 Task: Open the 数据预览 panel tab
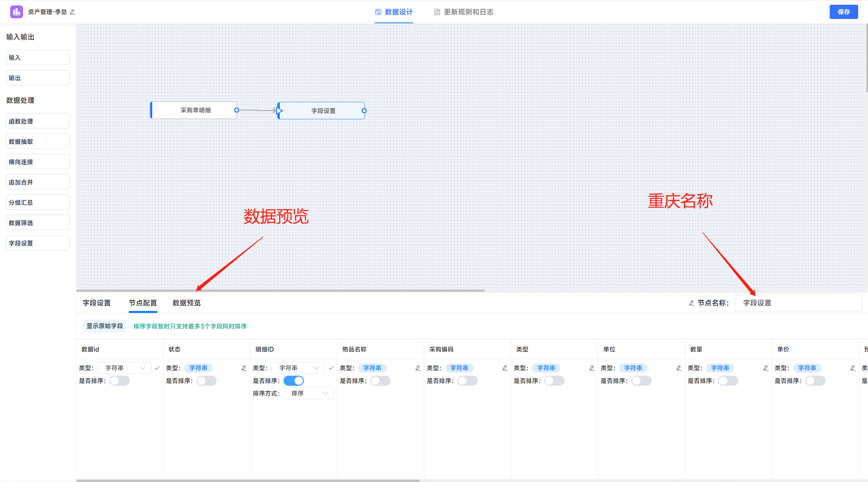[186, 303]
